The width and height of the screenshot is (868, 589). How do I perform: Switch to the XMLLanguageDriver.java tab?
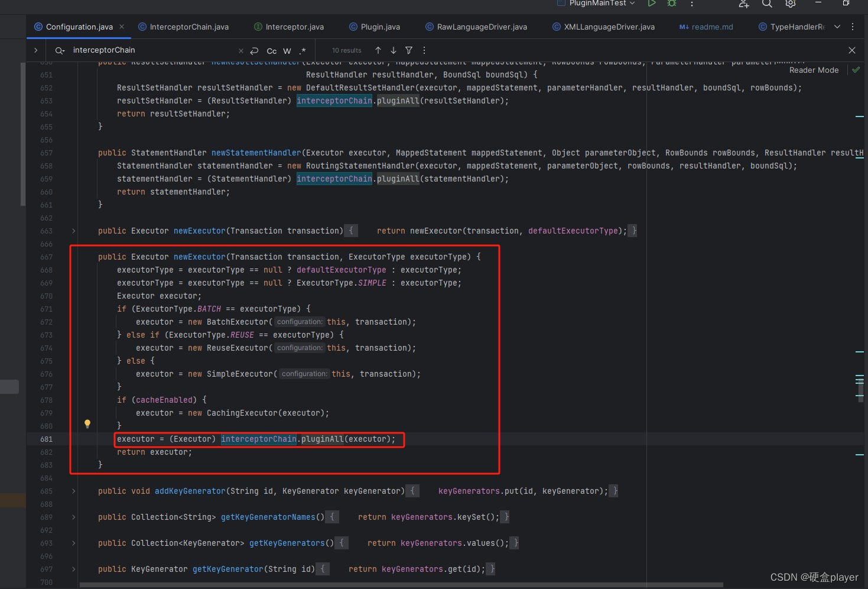pos(603,27)
